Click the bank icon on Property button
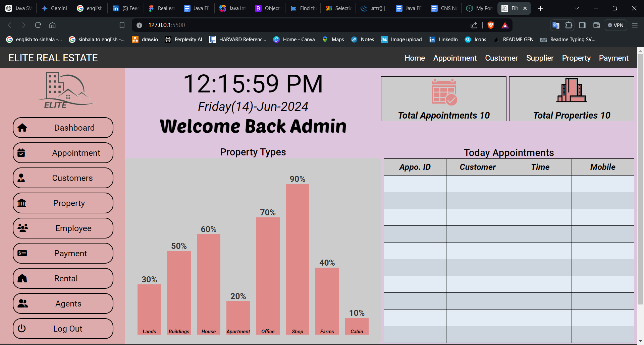Image resolution: width=644 pixels, height=345 pixels. [x=22, y=203]
